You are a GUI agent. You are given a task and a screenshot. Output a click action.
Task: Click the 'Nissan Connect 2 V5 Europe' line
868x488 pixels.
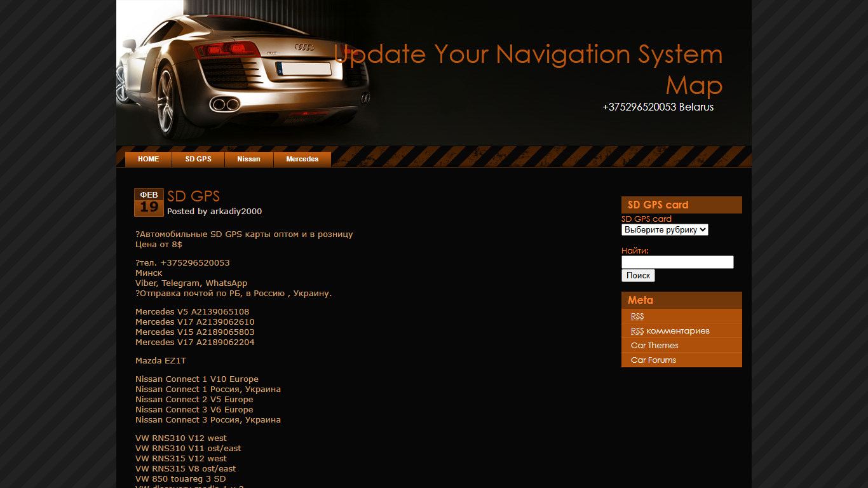click(194, 400)
